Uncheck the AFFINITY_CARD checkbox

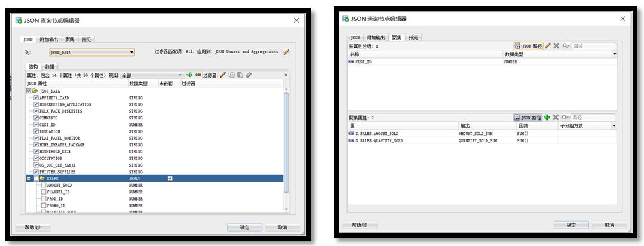[x=36, y=98]
